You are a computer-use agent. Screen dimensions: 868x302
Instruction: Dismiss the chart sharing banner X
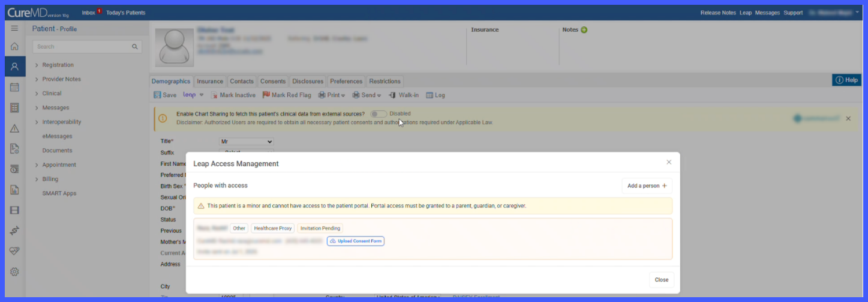point(848,119)
